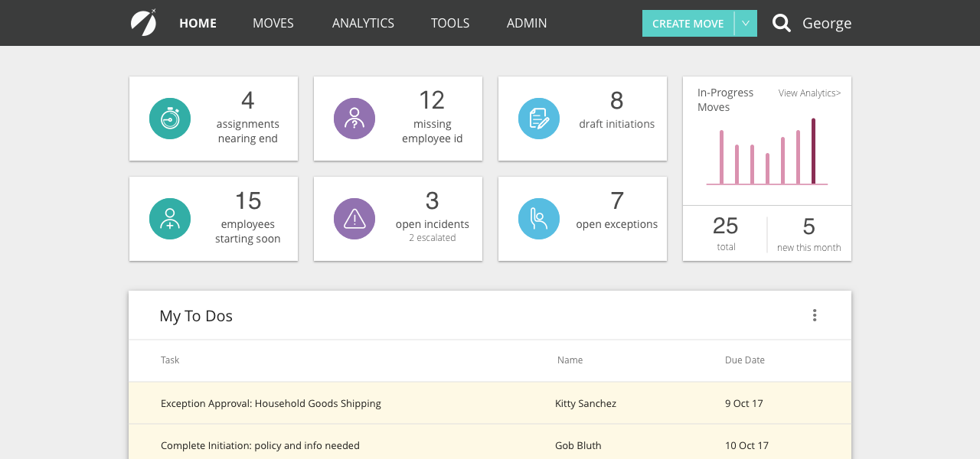
Task: Click the missing employee id person icon
Action: (x=354, y=119)
